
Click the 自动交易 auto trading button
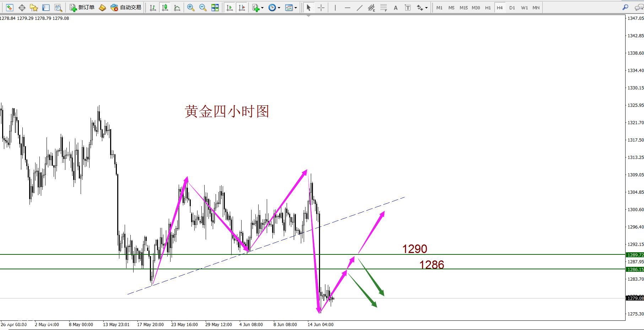click(126, 7)
